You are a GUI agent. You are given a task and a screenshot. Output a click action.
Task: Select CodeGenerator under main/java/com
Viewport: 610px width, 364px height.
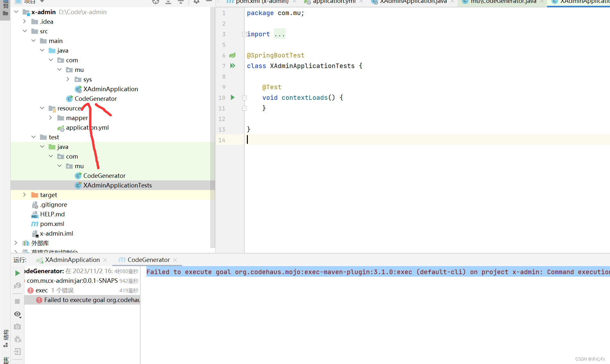point(95,99)
